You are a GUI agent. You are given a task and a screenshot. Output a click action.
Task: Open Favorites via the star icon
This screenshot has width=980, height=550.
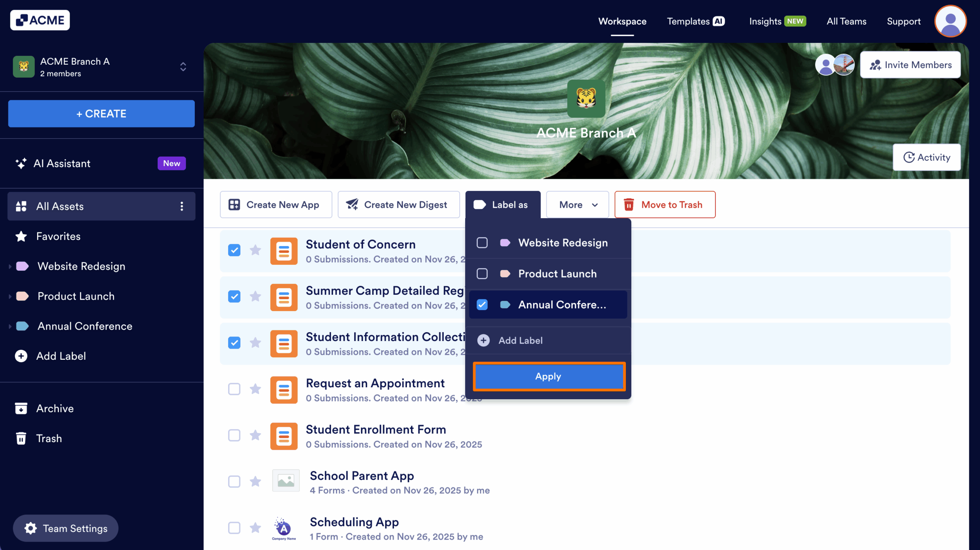tap(21, 236)
